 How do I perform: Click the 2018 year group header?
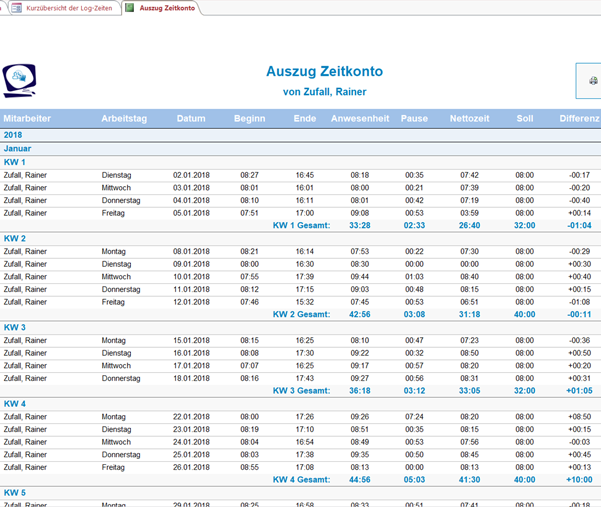coord(13,135)
